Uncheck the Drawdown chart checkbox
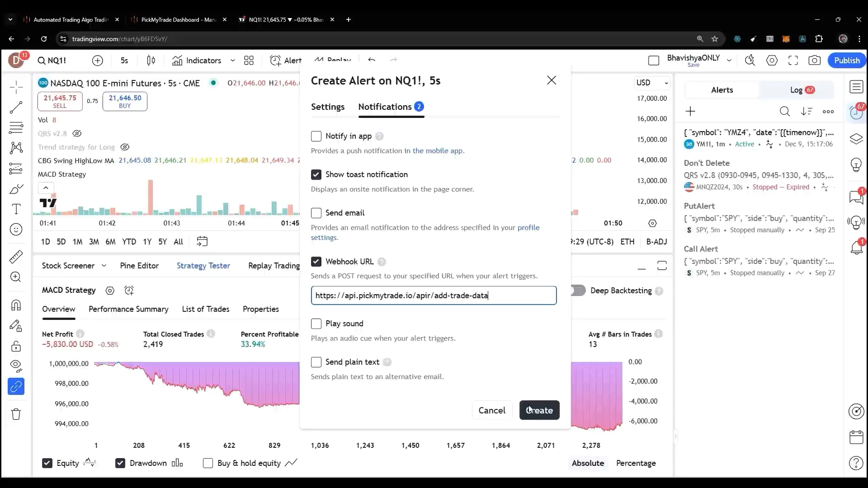 [120, 463]
